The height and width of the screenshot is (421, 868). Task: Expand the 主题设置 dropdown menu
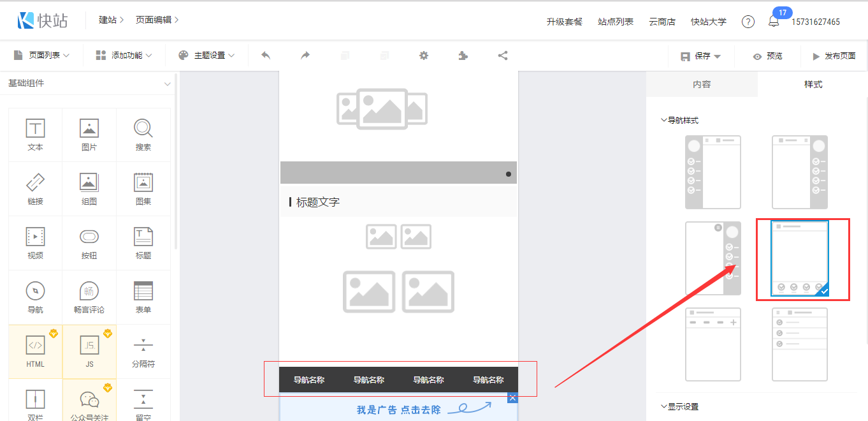(206, 55)
